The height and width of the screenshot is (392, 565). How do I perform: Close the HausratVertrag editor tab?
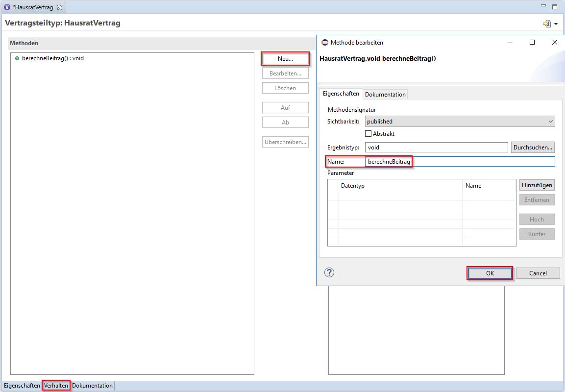[60, 7]
